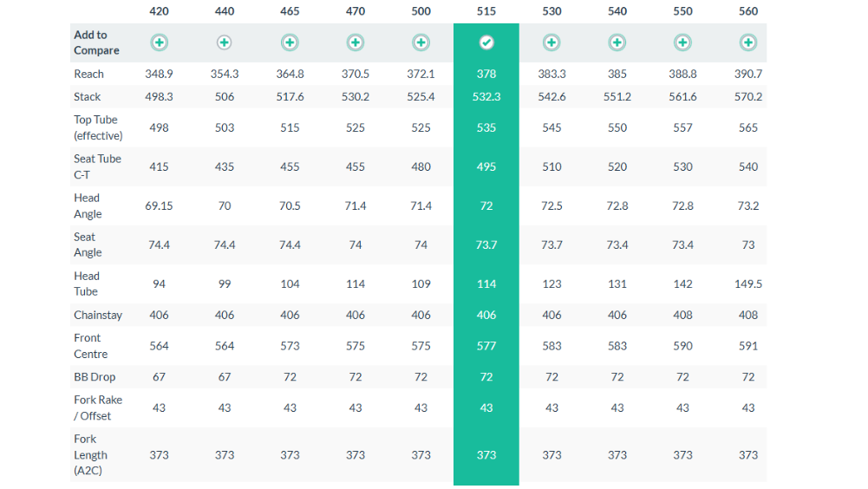The height and width of the screenshot is (489, 868).
Task: Uncheck the selected 515 size checkmark
Action: pyautogui.click(x=486, y=42)
